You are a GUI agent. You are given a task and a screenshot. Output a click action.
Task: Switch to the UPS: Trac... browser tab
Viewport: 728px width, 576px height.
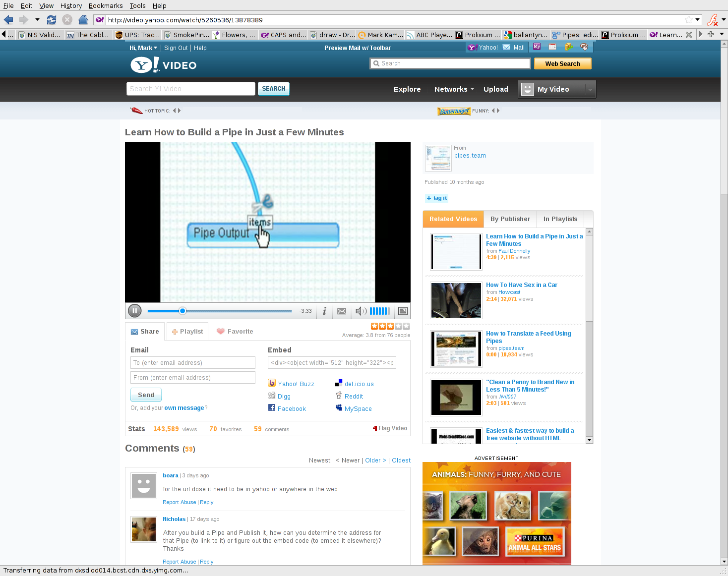tap(137, 35)
